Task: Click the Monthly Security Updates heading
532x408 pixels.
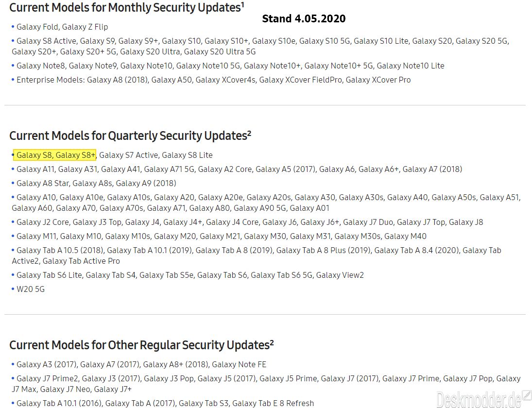Action: tap(126, 7)
